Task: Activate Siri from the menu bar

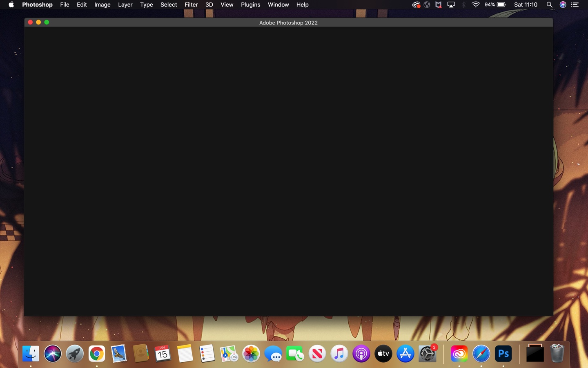Action: click(562, 4)
